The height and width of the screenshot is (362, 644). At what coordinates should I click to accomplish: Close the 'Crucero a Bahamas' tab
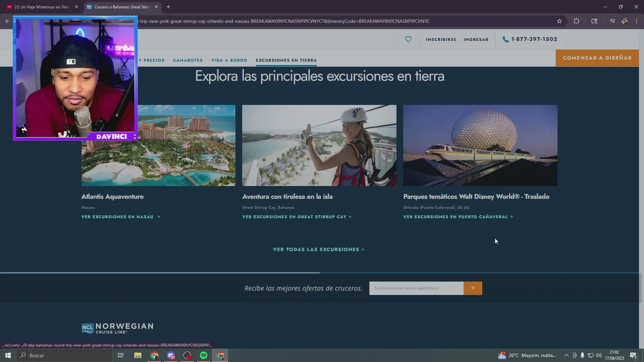coord(156,7)
